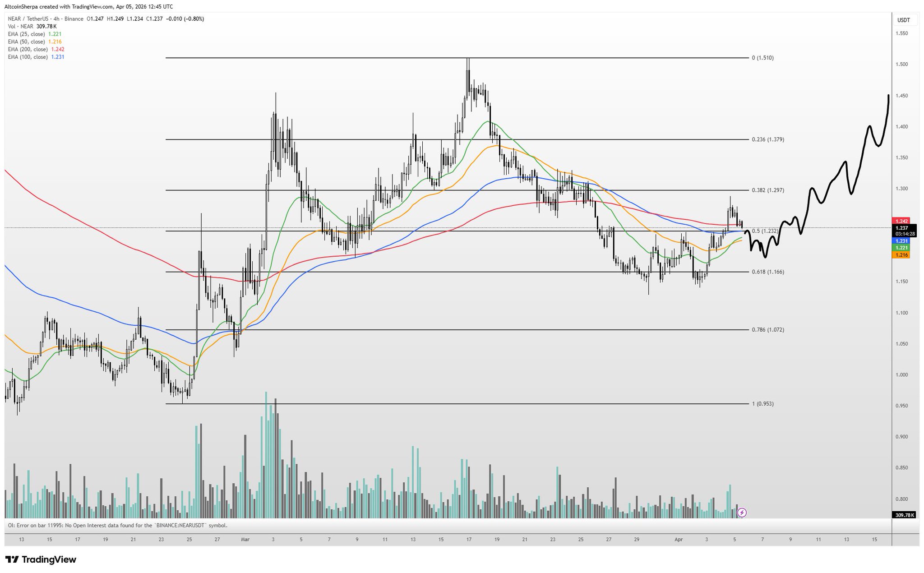Image resolution: width=924 pixels, height=573 pixels.
Task: Click the purple lightning bolt event icon
Action: point(742,513)
